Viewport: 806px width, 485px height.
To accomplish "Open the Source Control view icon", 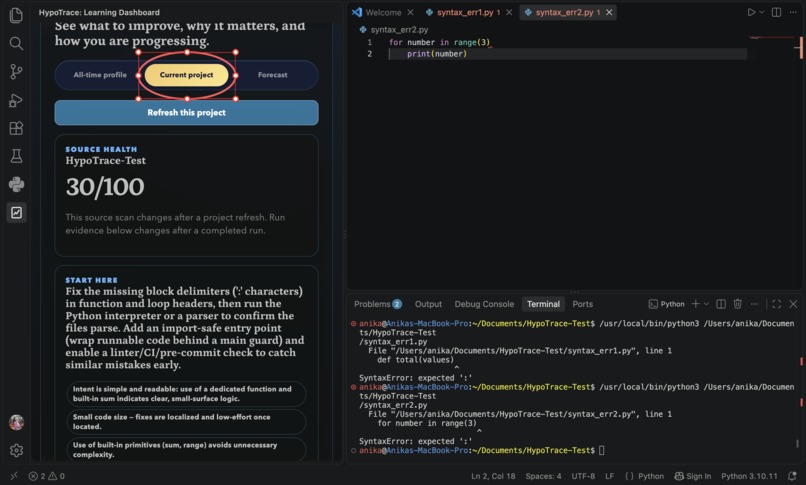I will tap(16, 72).
